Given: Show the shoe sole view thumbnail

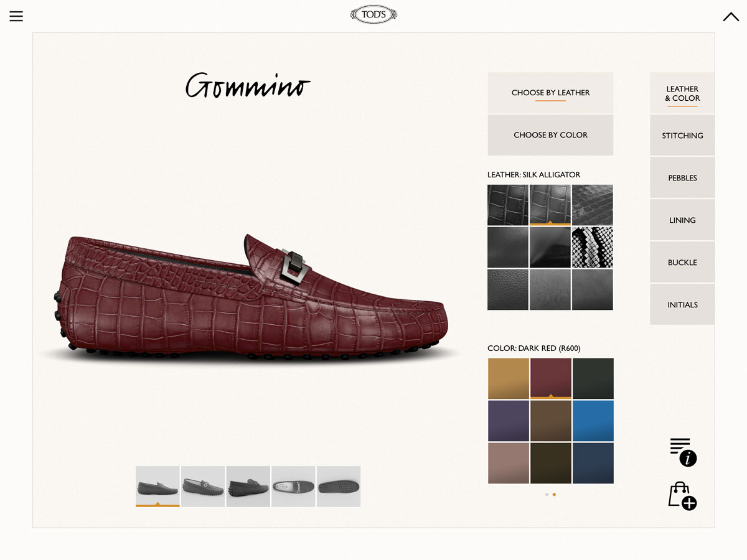Looking at the screenshot, I should (x=339, y=486).
